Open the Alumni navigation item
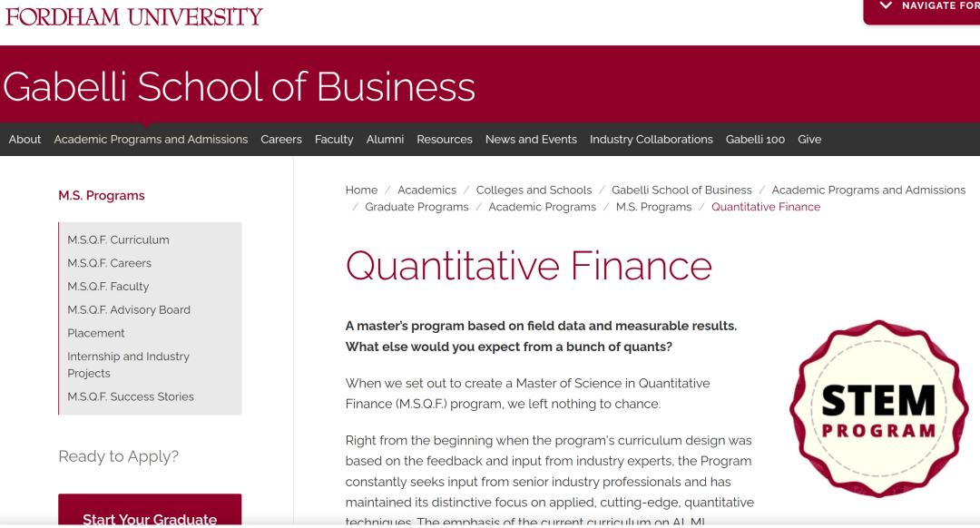The height and width of the screenshot is (528, 980). pos(385,140)
